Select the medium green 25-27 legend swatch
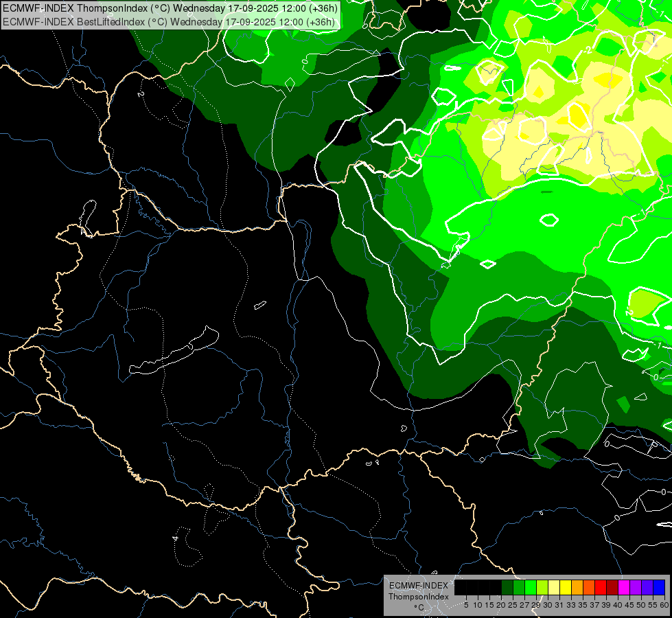Viewport: 672px width, 618px height. click(519, 587)
